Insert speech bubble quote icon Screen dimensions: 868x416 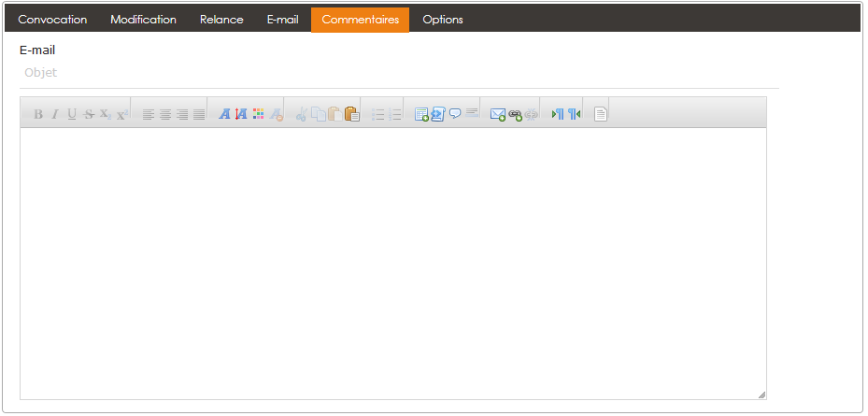click(x=455, y=114)
